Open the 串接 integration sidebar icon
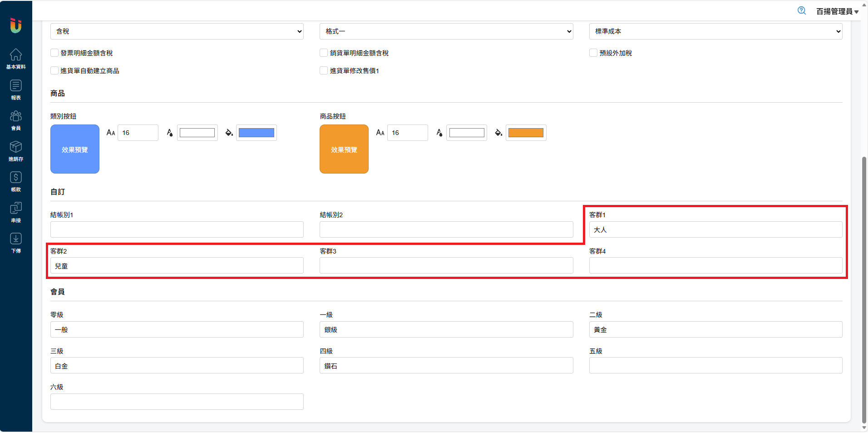The image size is (868, 433). coord(16,212)
